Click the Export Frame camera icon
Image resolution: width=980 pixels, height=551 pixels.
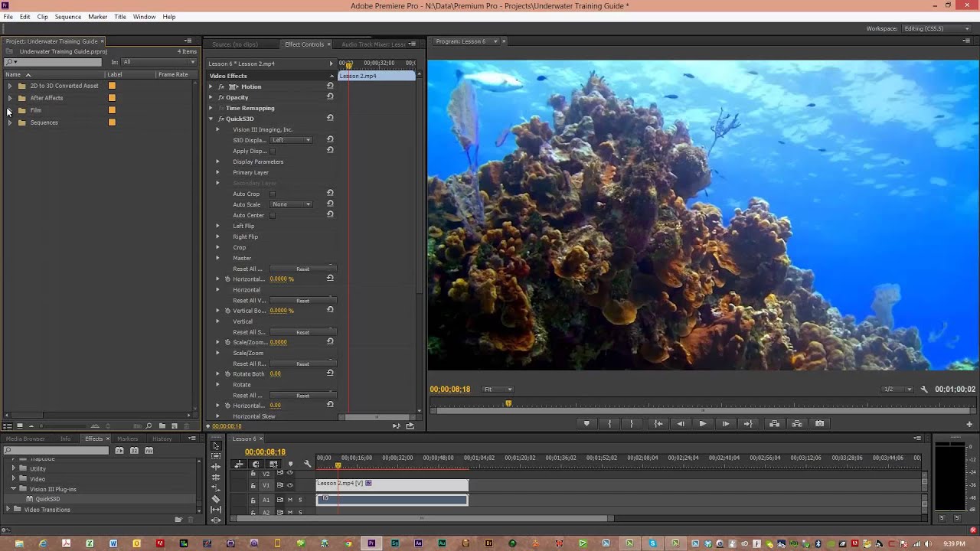(819, 424)
